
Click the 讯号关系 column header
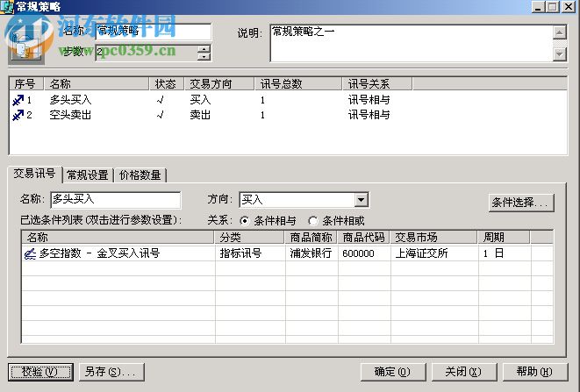pyautogui.click(x=377, y=84)
